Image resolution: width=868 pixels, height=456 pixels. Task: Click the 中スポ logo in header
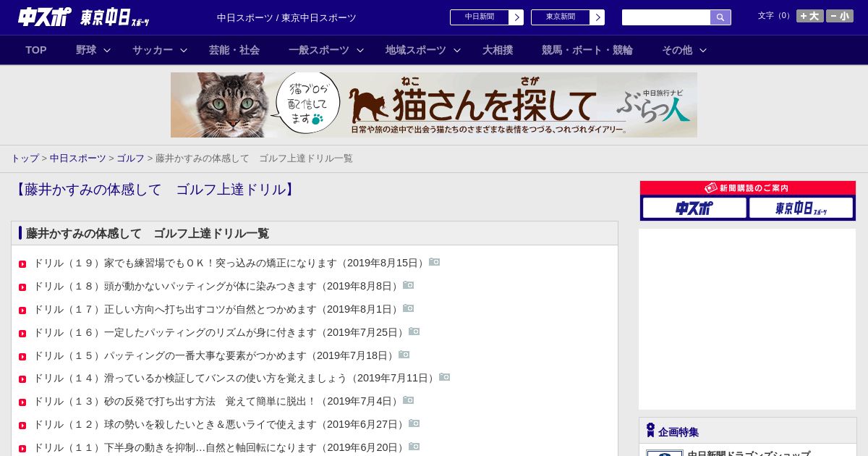(45, 17)
